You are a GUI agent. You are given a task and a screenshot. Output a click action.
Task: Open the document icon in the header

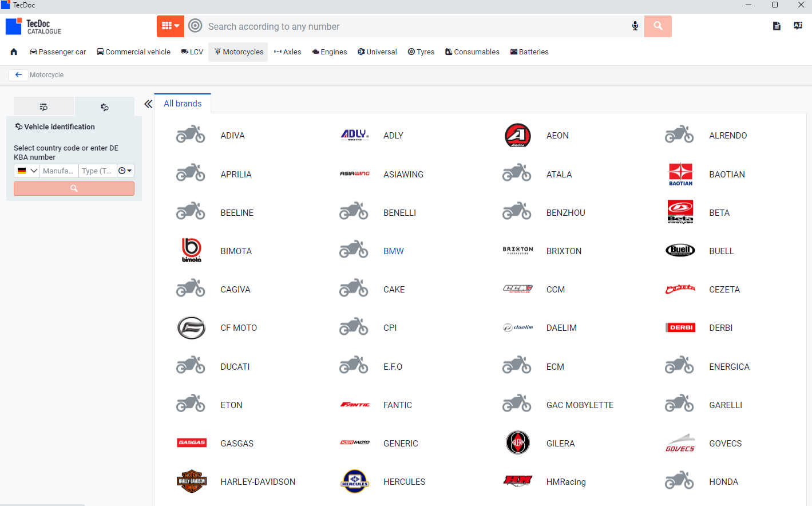coord(777,26)
